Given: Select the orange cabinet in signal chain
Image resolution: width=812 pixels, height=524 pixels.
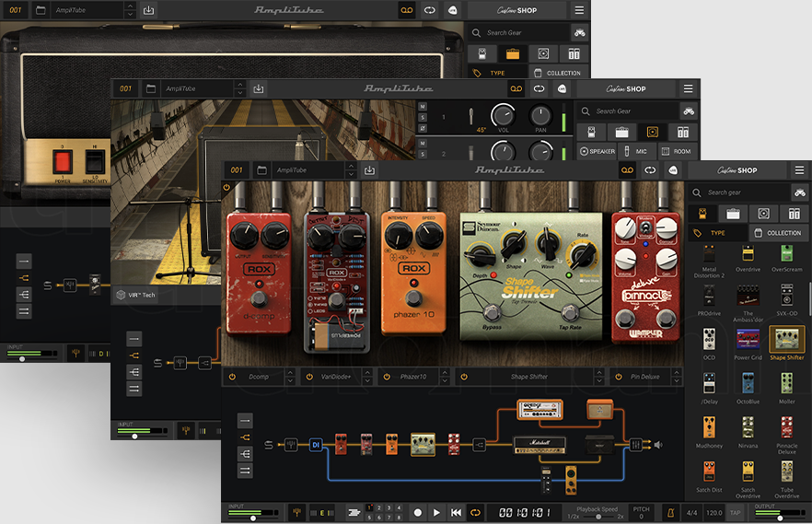Looking at the screenshot, I should point(599,410).
